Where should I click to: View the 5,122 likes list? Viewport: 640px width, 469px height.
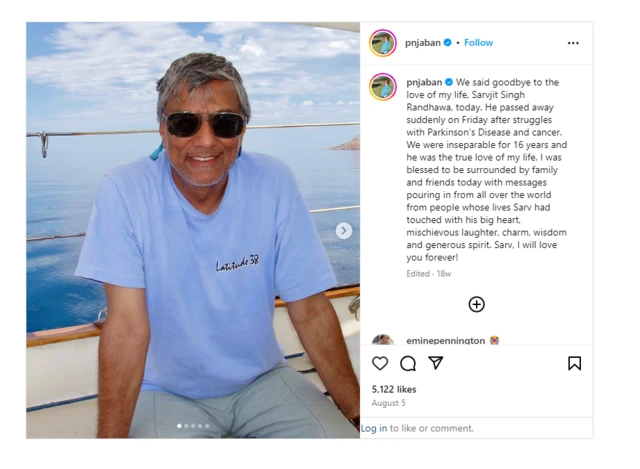pos(393,389)
